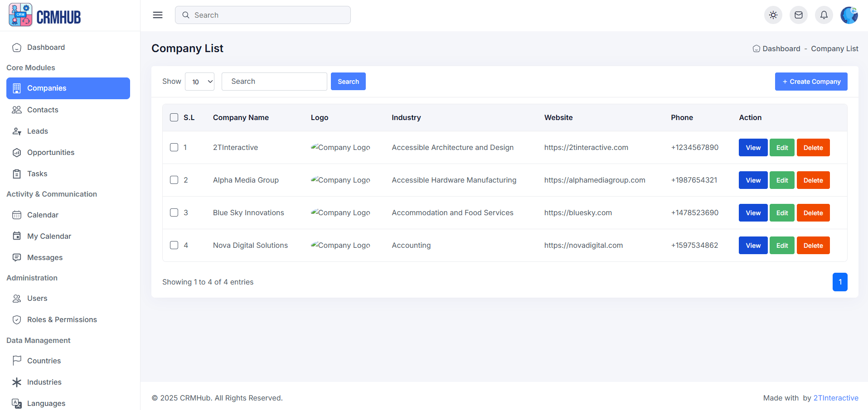
Task: Click the user profile avatar
Action: pos(849,15)
